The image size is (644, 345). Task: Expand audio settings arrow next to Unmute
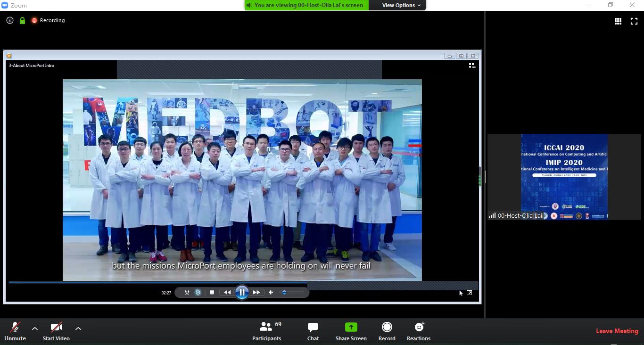pos(35,329)
